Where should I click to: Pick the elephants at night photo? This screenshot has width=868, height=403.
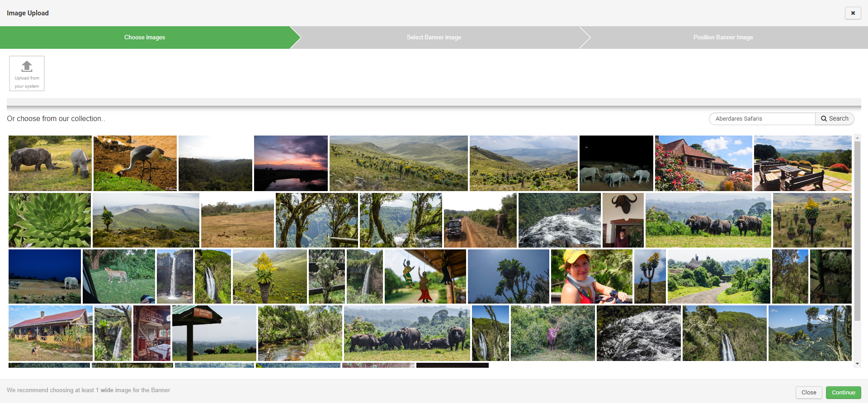[616, 163]
